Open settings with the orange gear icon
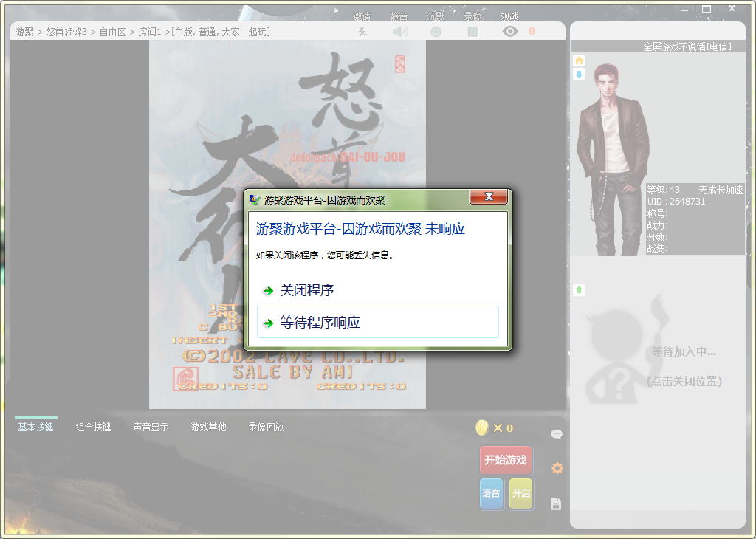The height and width of the screenshot is (539, 756). click(x=557, y=468)
